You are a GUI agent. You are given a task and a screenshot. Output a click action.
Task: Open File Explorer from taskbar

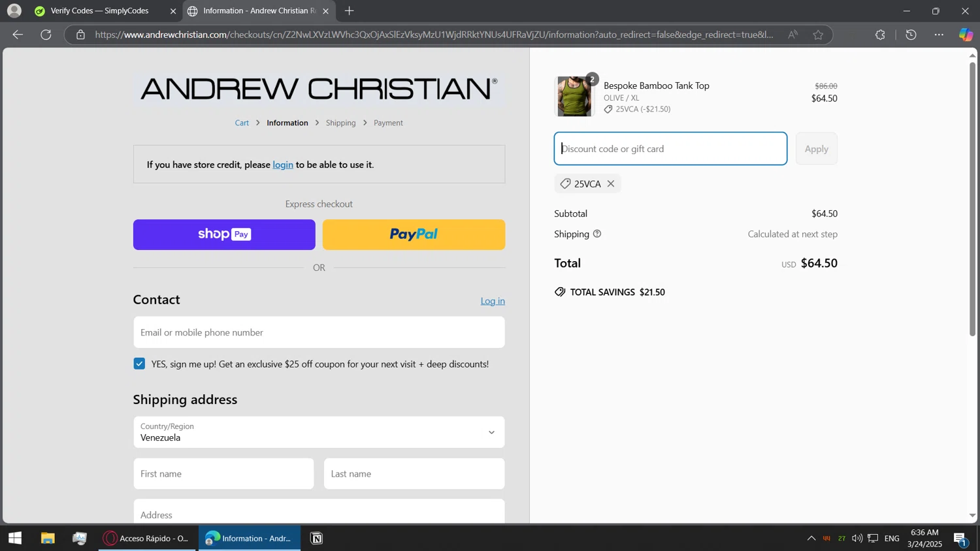[x=48, y=539]
